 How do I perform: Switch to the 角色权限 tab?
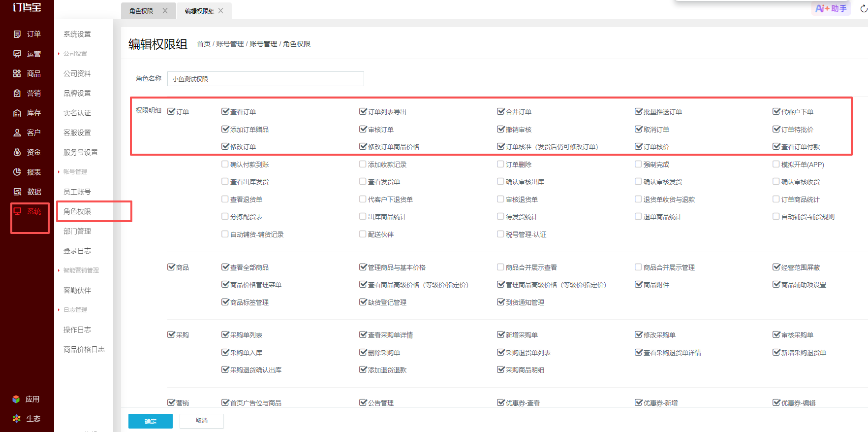click(141, 11)
